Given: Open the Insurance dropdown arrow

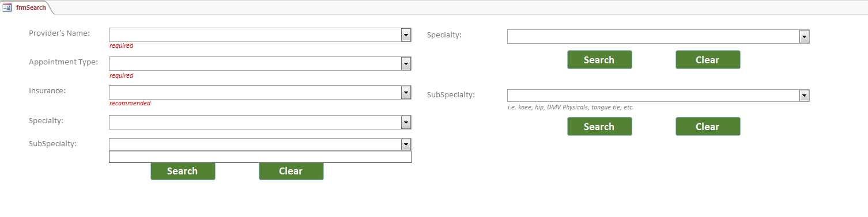Looking at the screenshot, I should [x=406, y=93].
